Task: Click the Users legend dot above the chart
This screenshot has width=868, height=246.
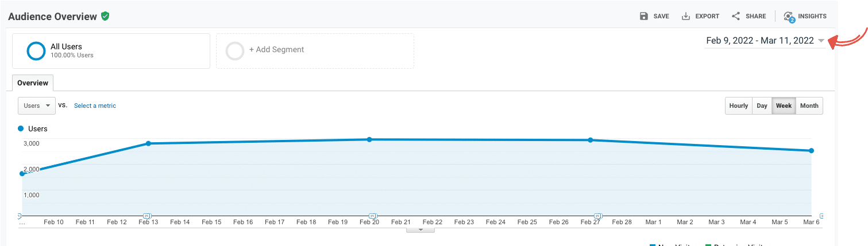Action: [x=21, y=128]
